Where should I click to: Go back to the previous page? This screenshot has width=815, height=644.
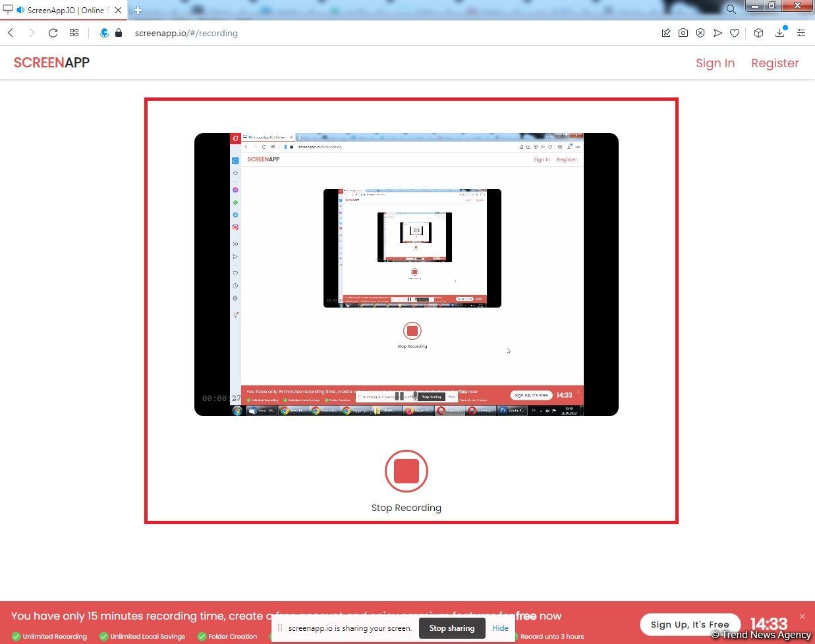[11, 33]
